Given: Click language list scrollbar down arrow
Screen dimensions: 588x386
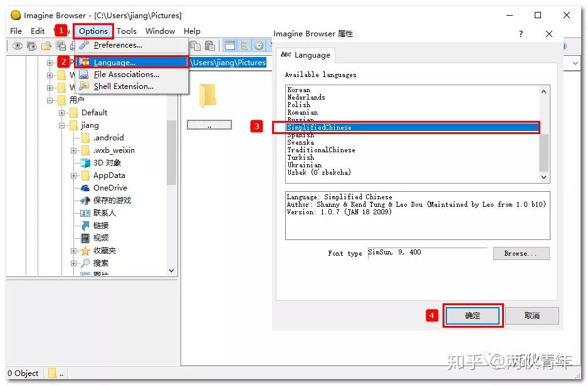Looking at the screenshot, I should [543, 177].
